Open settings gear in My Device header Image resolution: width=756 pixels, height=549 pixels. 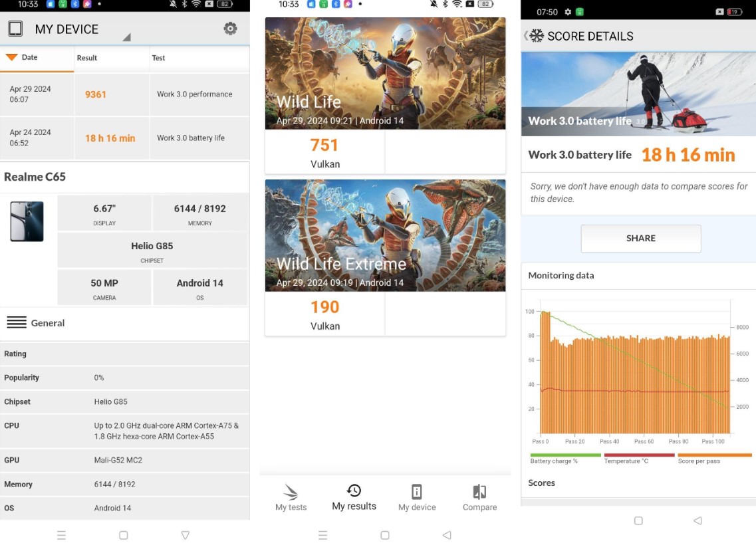(x=230, y=29)
